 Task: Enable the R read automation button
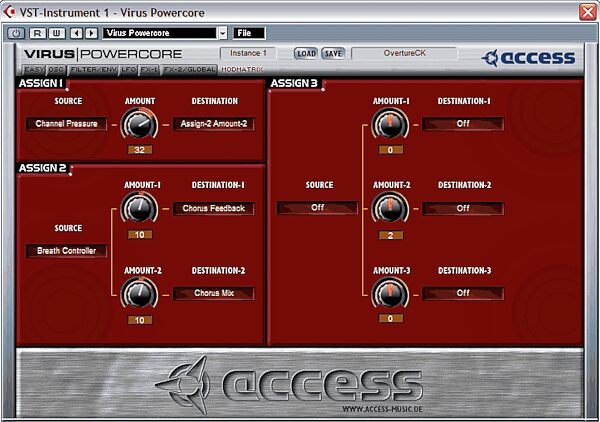[x=38, y=33]
